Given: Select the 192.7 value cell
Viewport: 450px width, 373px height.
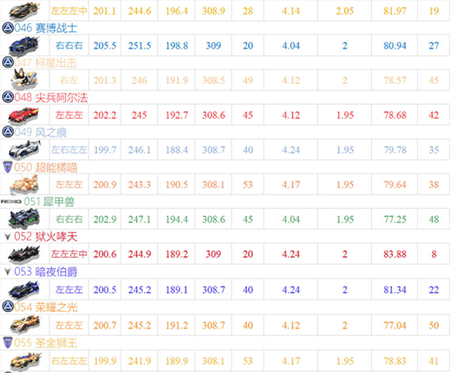Looking at the screenshot, I should (177, 115).
